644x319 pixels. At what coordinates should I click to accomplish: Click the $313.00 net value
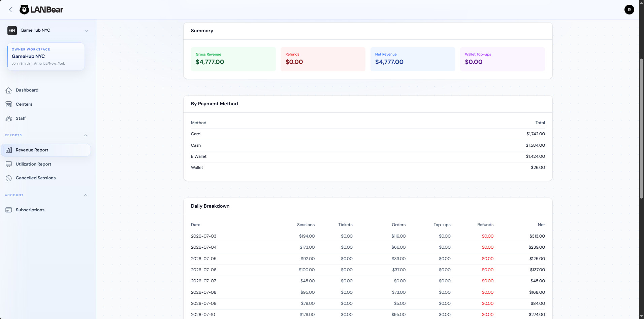click(x=537, y=236)
